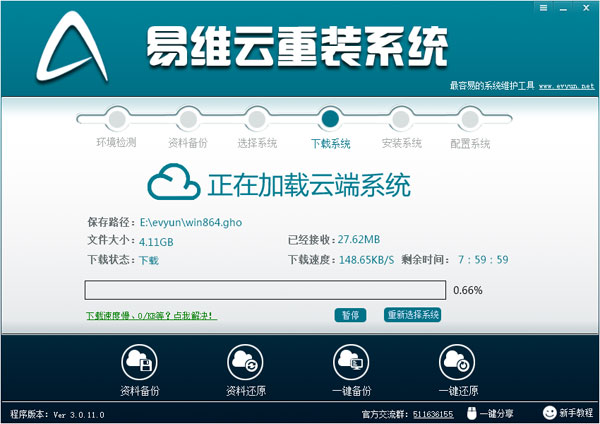This screenshot has height=424, width=600.
Task: Open the 资料还原 data restore icon
Action: click(245, 362)
